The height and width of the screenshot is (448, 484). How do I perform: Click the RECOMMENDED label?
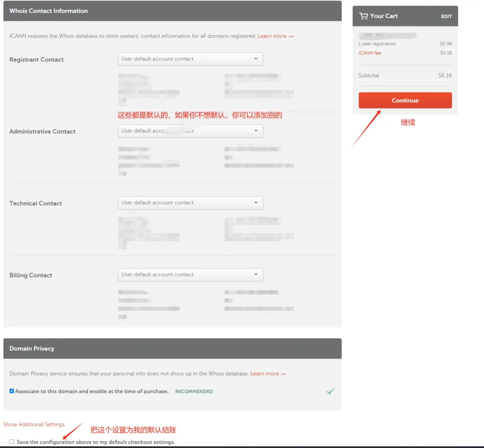194,392
